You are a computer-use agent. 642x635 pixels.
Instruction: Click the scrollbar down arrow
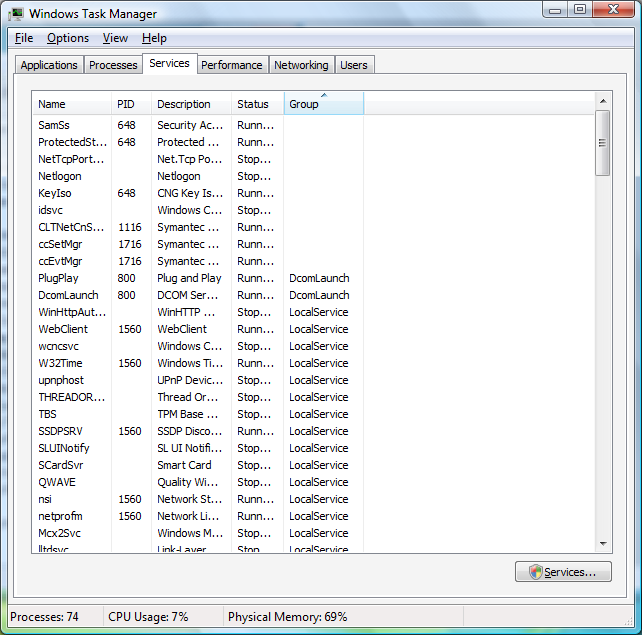(603, 544)
